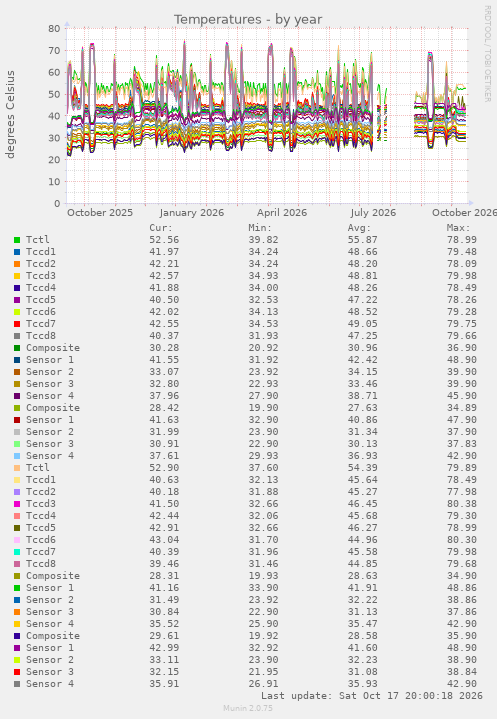Image resolution: width=497 pixels, height=719 pixels.
Task: Select the 'Composite' label in the 28.42 row
Action: point(53,408)
